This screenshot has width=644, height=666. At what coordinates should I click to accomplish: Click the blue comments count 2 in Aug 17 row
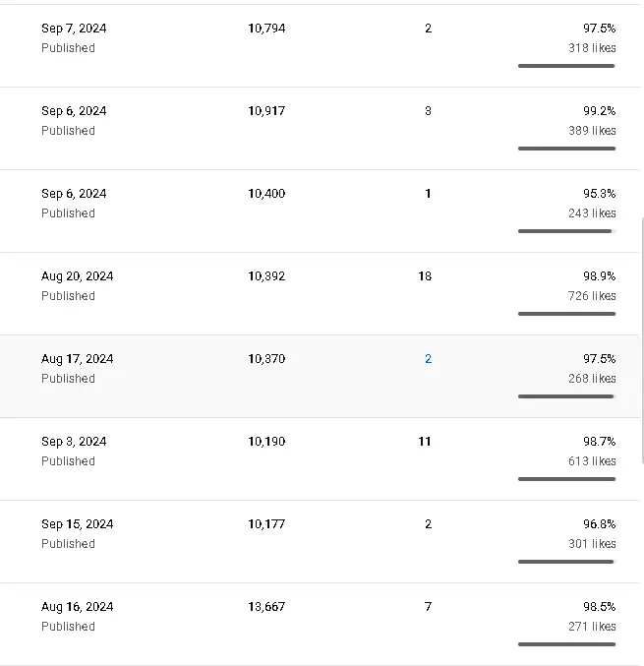(428, 359)
